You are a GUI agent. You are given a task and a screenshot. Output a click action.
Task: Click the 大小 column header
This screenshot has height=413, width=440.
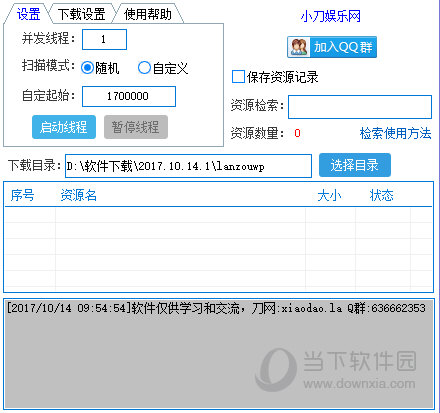[x=329, y=195]
